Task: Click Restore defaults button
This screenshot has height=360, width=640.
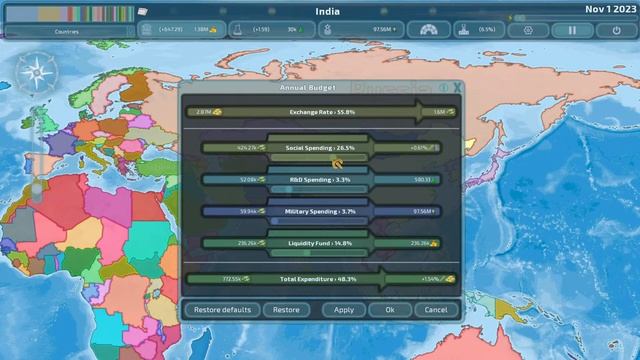Action: (222, 310)
